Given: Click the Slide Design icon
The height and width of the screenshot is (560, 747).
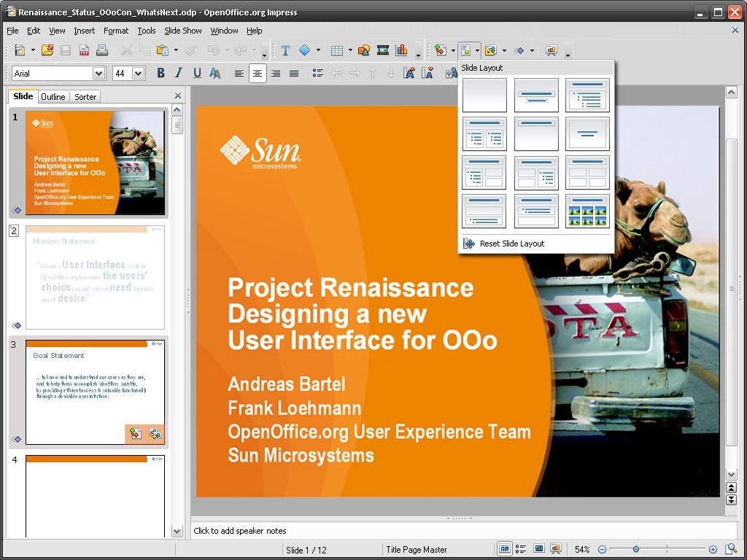Looking at the screenshot, I should [x=491, y=50].
